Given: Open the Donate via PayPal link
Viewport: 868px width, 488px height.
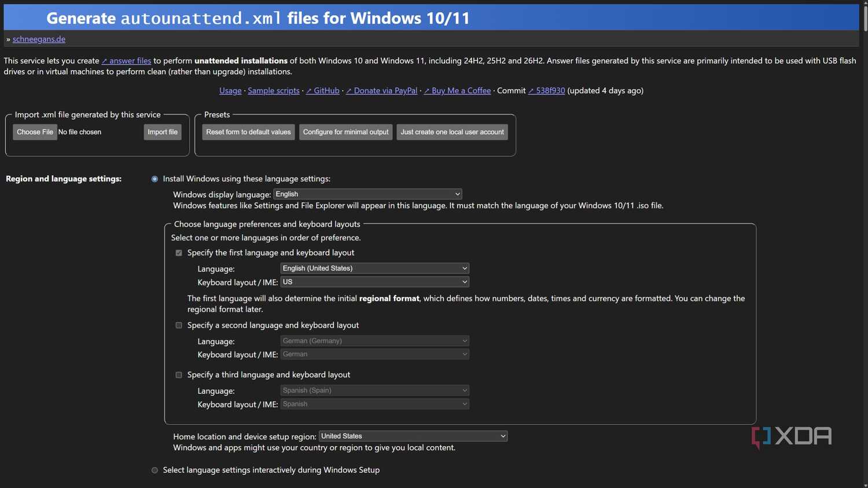Looking at the screenshot, I should click(381, 91).
